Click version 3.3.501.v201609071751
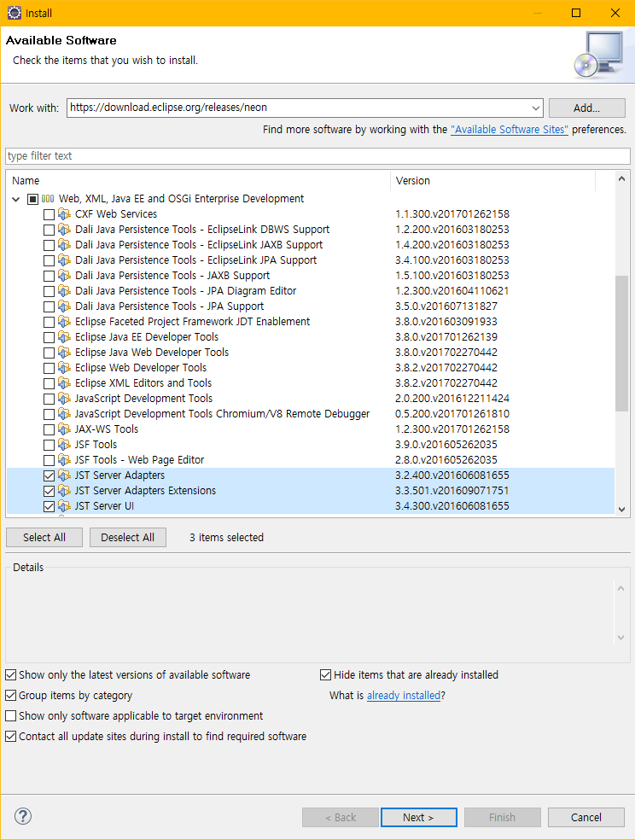The height and width of the screenshot is (840, 635). pyautogui.click(x=451, y=491)
